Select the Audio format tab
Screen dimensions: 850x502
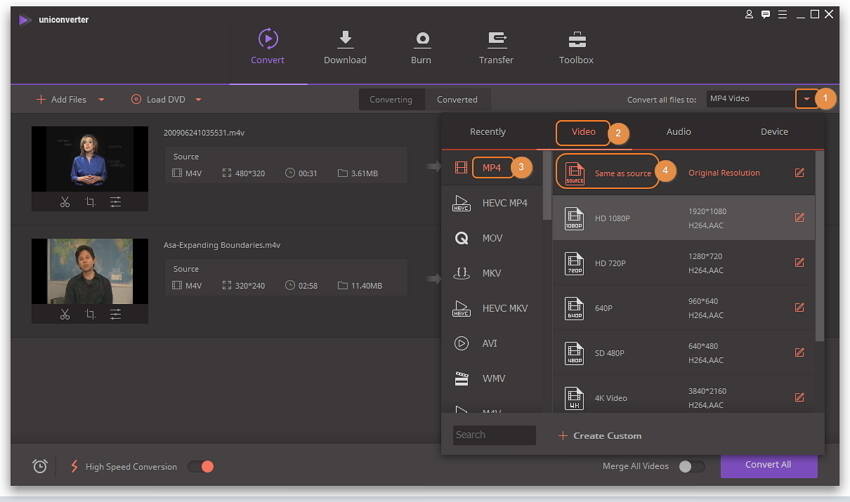pyautogui.click(x=679, y=132)
